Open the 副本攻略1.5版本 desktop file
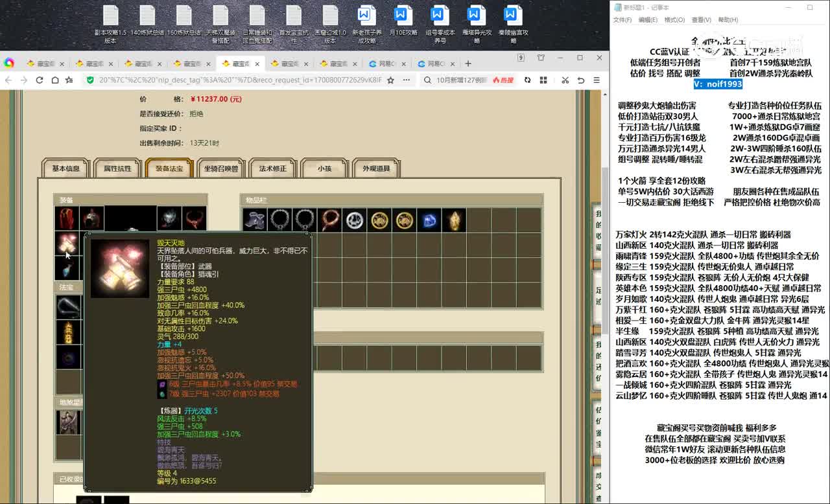830x504 pixels. coord(110,25)
